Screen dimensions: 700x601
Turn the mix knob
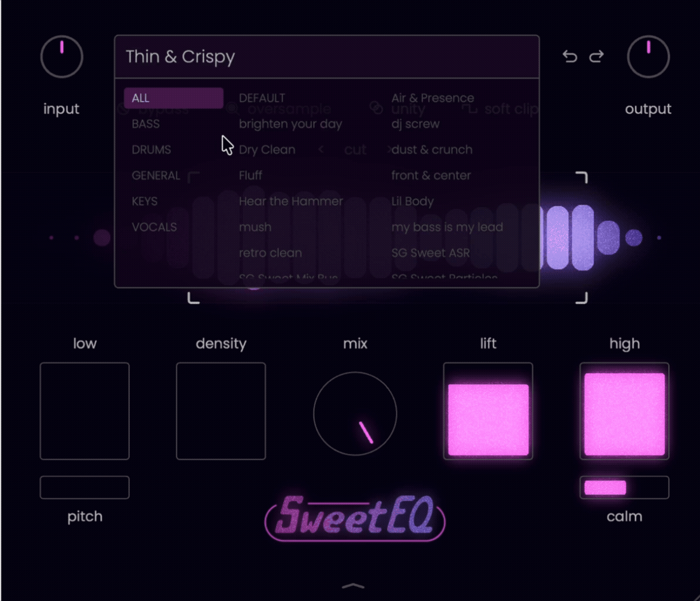pyautogui.click(x=355, y=414)
